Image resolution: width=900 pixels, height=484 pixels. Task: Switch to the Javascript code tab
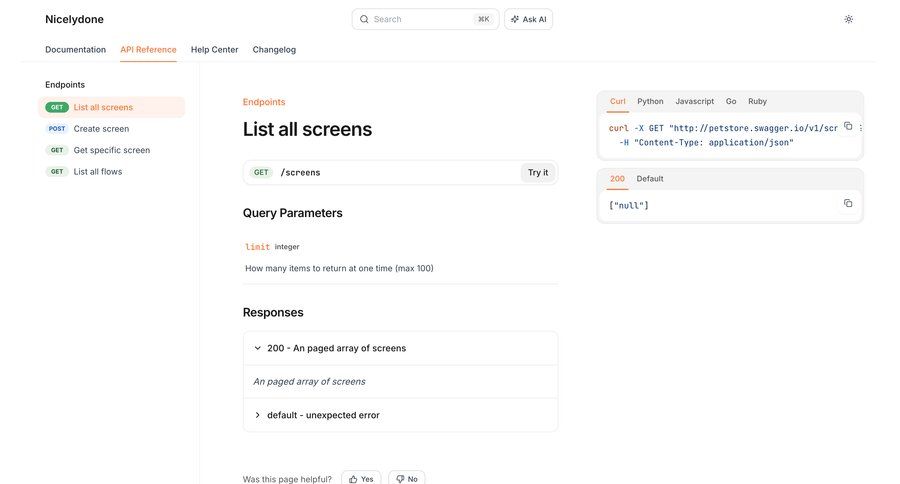click(x=694, y=101)
